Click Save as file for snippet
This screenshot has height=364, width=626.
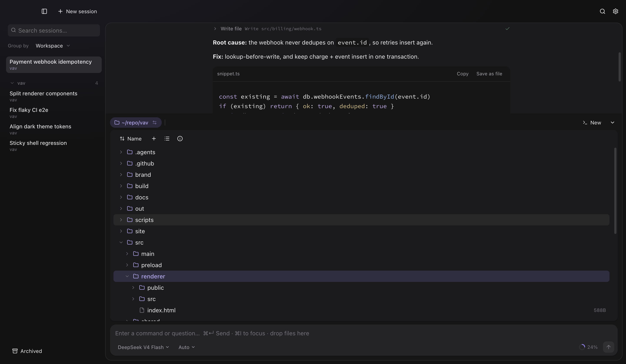point(489,74)
